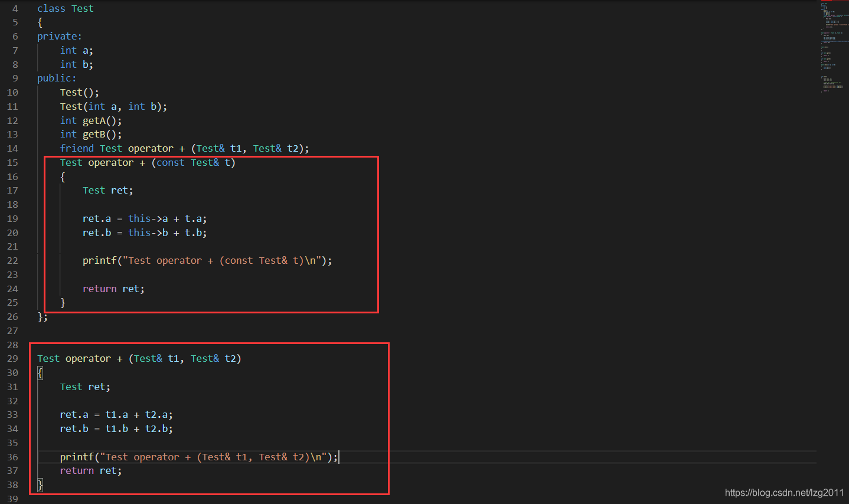This screenshot has width=849, height=504.
Task: Click line number 22 in the gutter
Action: tap(12, 261)
